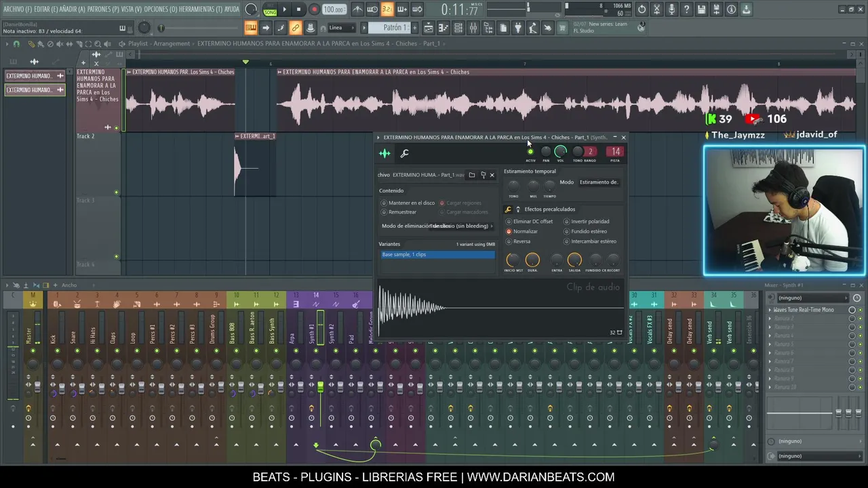Open EDITAR menu
Viewport: 868px width, 488px height.
[x=45, y=9]
